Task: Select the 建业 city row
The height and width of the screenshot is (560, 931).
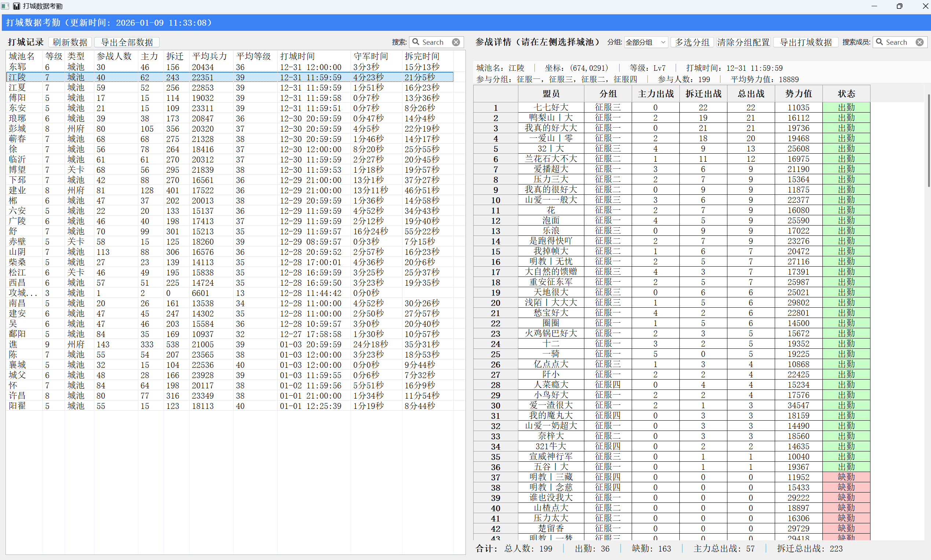Action: point(230,190)
